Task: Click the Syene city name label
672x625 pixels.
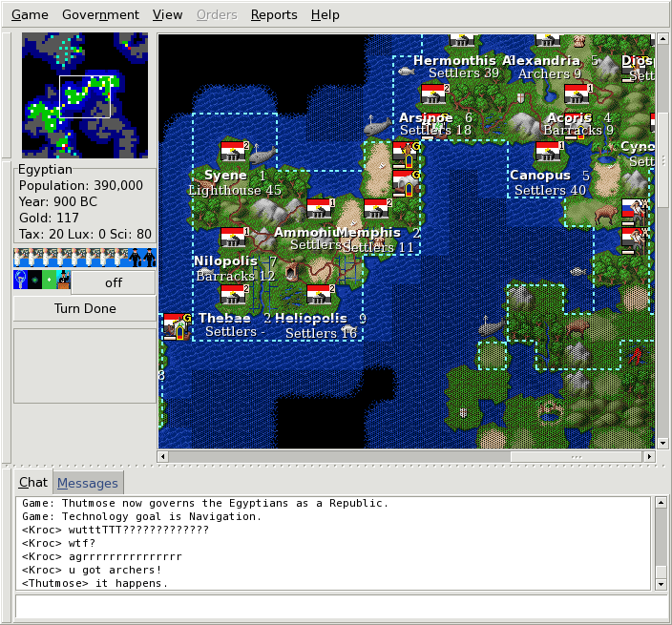Action: [226, 176]
